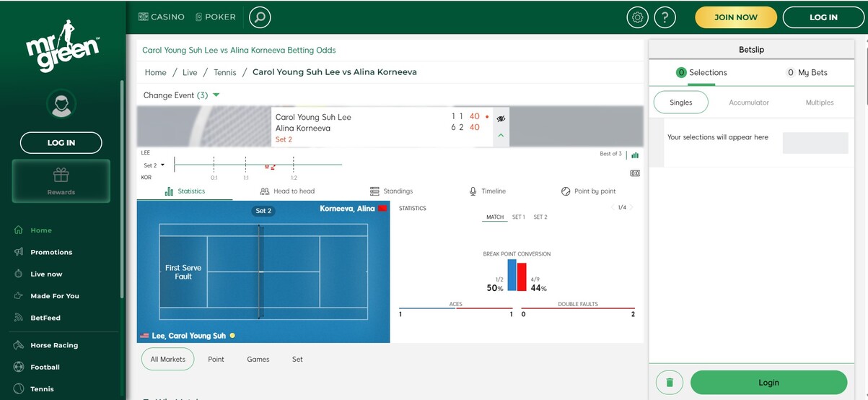Open the Set 2 timeline dropdown
This screenshot has width=868, height=400.
pyautogui.click(x=154, y=165)
